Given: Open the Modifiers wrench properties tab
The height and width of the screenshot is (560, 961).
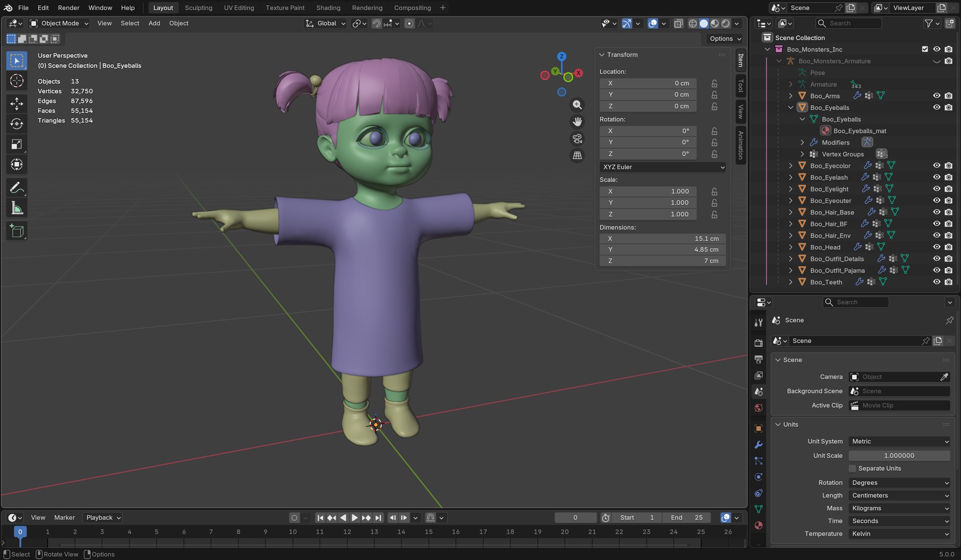Looking at the screenshot, I should tap(759, 444).
